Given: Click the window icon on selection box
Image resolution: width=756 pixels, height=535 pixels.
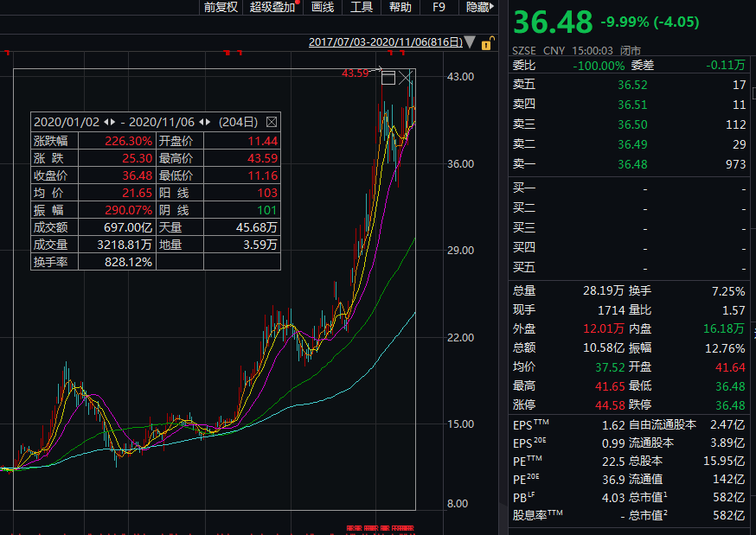Looking at the screenshot, I should (x=388, y=78).
